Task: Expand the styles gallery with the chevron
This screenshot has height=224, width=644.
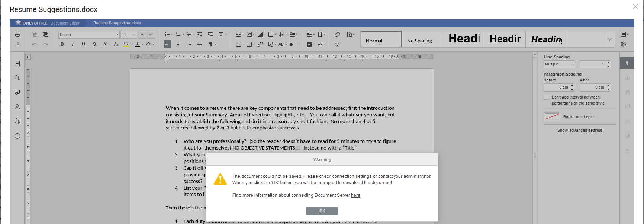Action: click(609, 39)
